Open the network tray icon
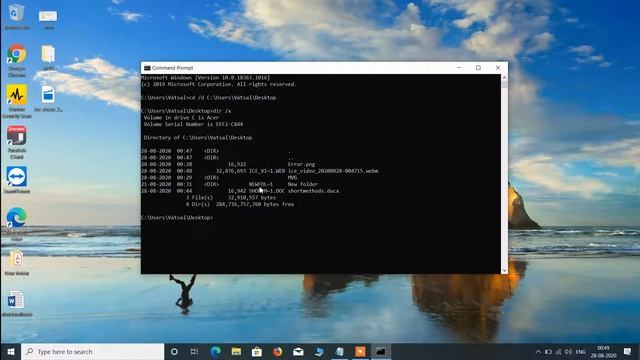The height and width of the screenshot is (360, 640). [558, 352]
